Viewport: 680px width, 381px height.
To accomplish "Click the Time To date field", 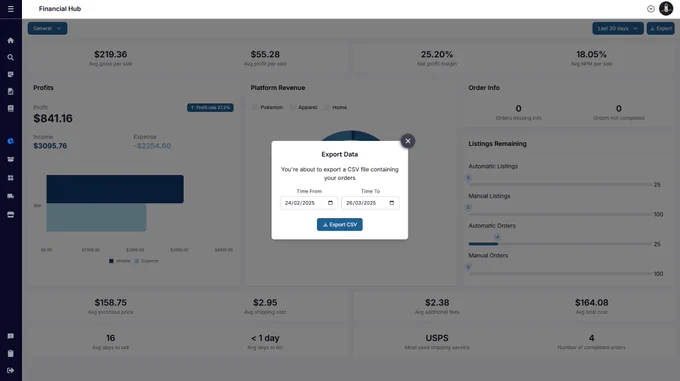I will coord(370,203).
